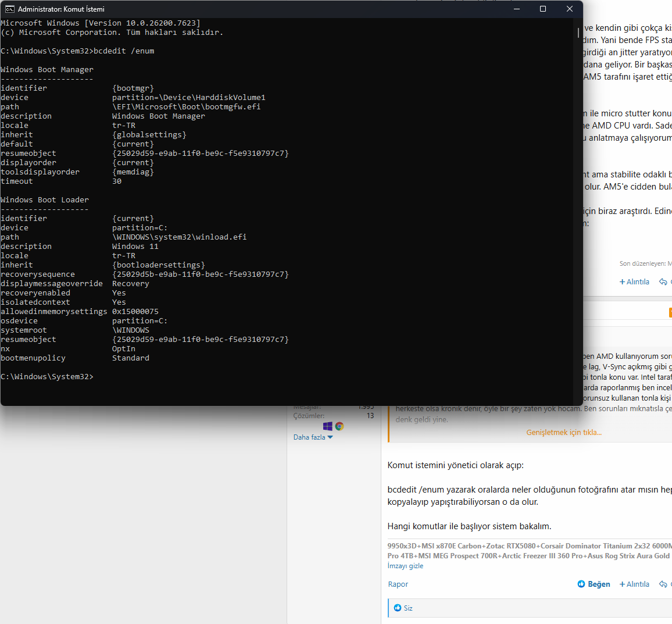Quote lower post with Alıntıla
The width and height of the screenshot is (672, 624).
point(634,584)
